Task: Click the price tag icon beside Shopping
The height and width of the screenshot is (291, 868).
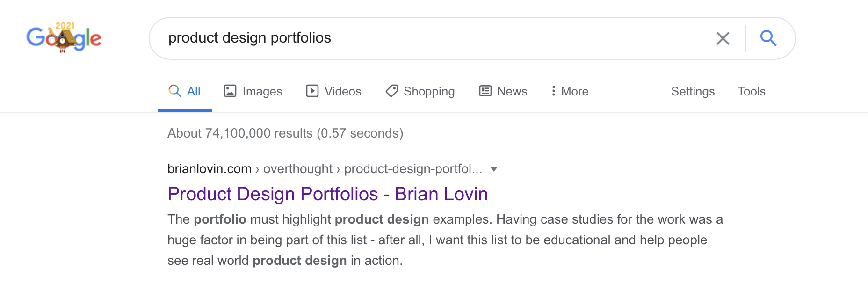Action: click(391, 91)
